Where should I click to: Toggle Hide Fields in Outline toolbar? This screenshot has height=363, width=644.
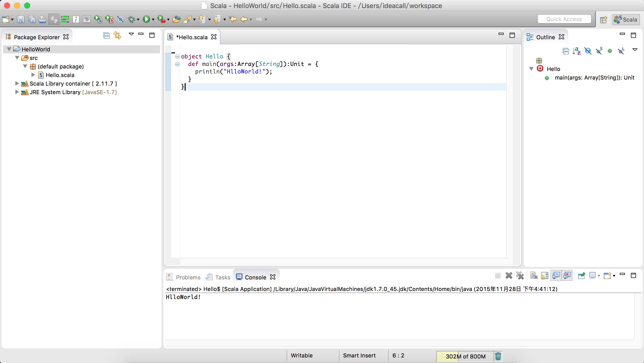(588, 51)
